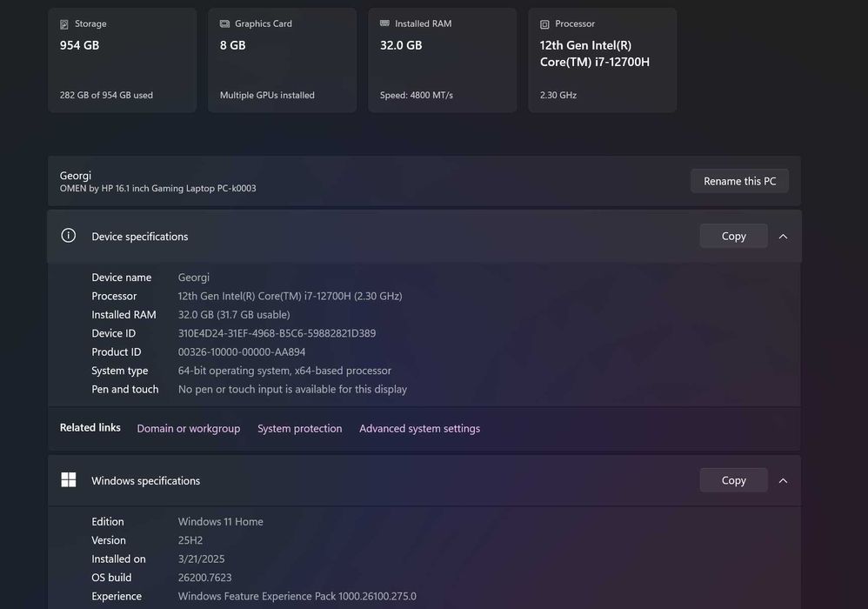Open Domain or workgroup link
This screenshot has height=609, width=868.
coord(188,429)
